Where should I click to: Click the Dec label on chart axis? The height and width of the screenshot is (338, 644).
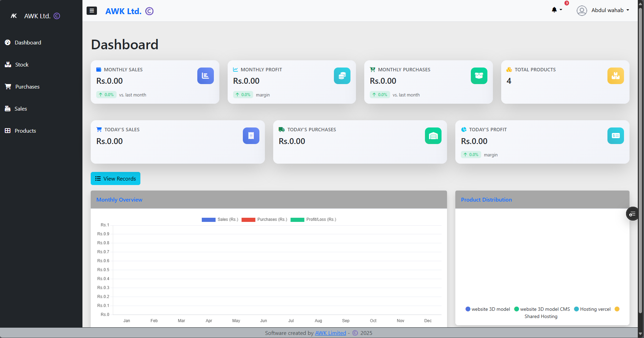pyautogui.click(x=428, y=320)
